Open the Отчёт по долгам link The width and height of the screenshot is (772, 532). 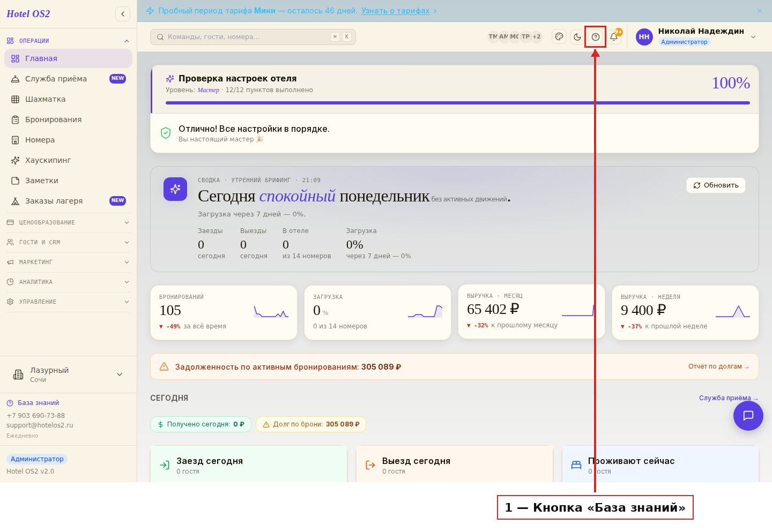point(718,366)
